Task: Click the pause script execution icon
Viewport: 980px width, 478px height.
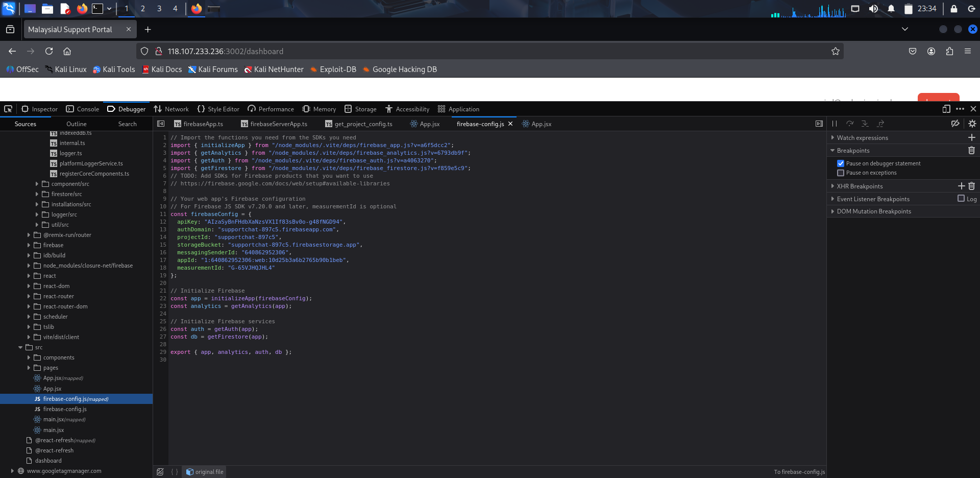Action: (x=835, y=124)
